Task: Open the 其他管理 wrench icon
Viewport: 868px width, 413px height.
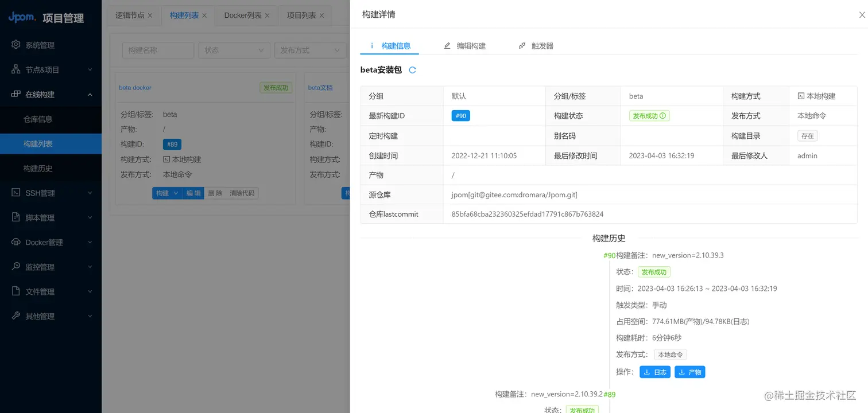Action: click(16, 315)
